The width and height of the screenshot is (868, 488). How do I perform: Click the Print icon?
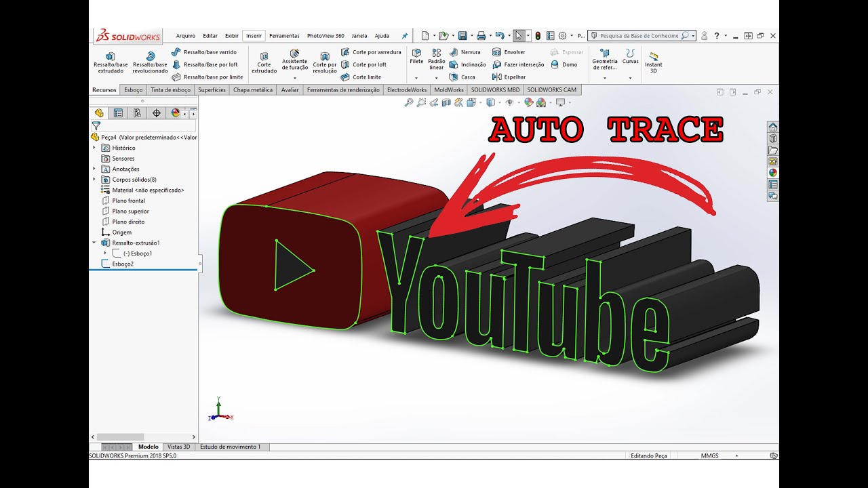pos(481,36)
